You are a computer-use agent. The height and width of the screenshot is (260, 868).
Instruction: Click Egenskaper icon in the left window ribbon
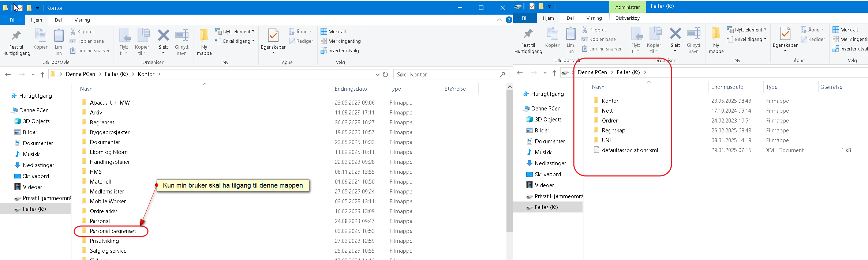pyautogui.click(x=273, y=36)
